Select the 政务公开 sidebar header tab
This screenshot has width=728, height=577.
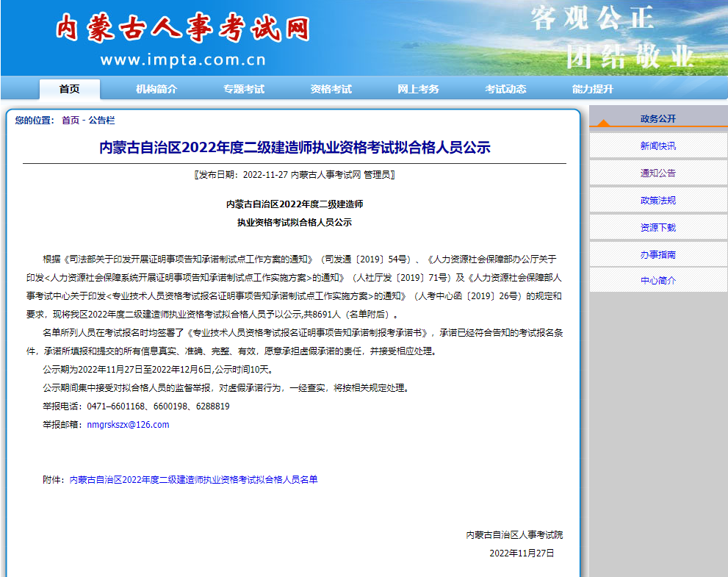pos(657,118)
